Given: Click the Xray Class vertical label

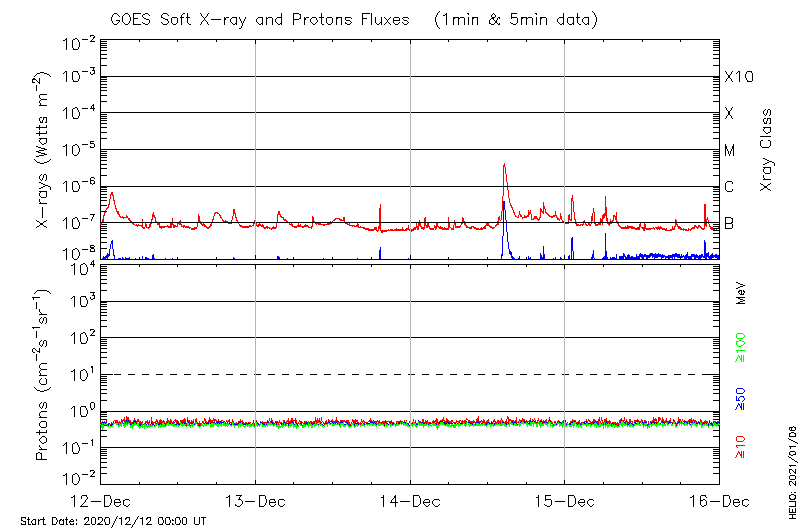Looking at the screenshot, I should [x=767, y=150].
